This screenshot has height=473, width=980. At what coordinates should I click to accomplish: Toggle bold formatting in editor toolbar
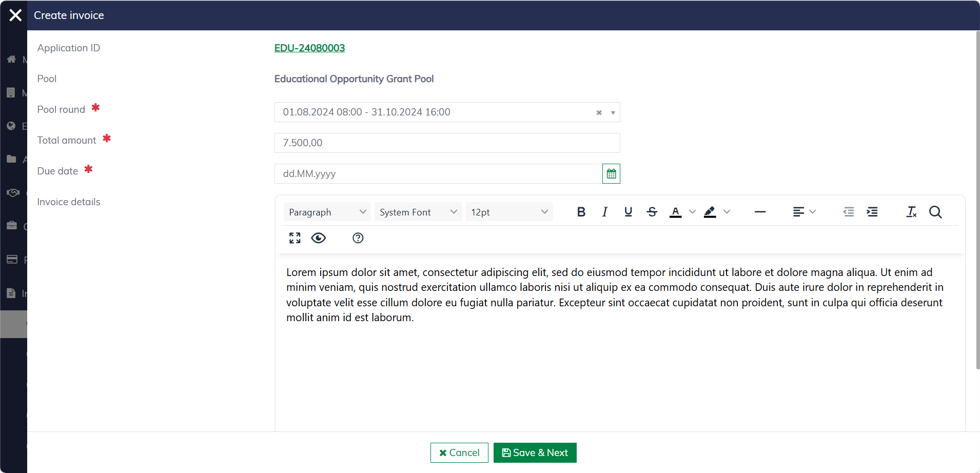point(581,212)
